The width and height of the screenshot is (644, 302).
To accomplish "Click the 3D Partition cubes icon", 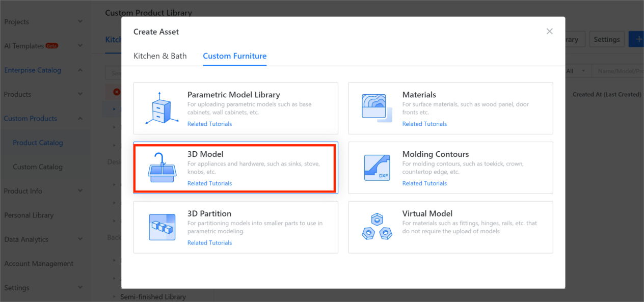I will [162, 227].
